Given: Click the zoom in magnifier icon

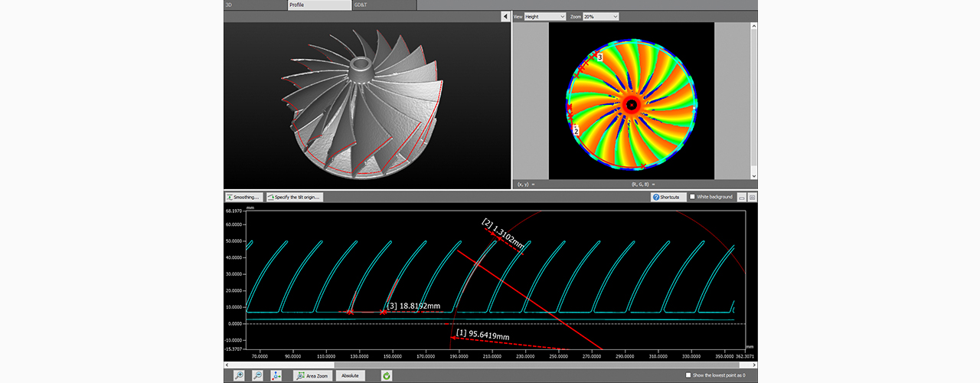Looking at the screenshot, I should (x=240, y=375).
